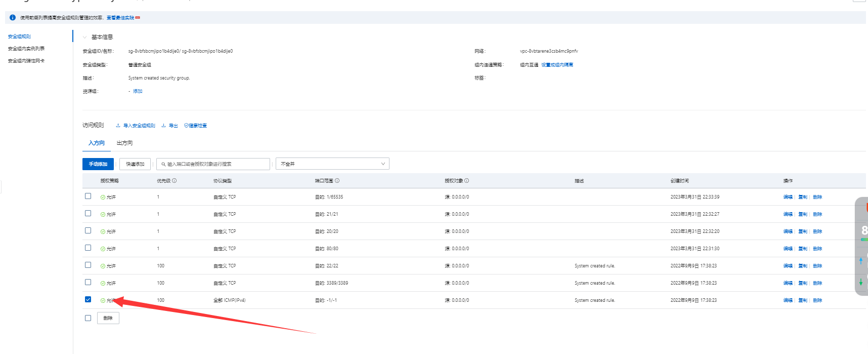Click 'System created rule.' in the 22/22 row
Image resolution: width=868 pixels, height=354 pixels.
[x=595, y=266]
